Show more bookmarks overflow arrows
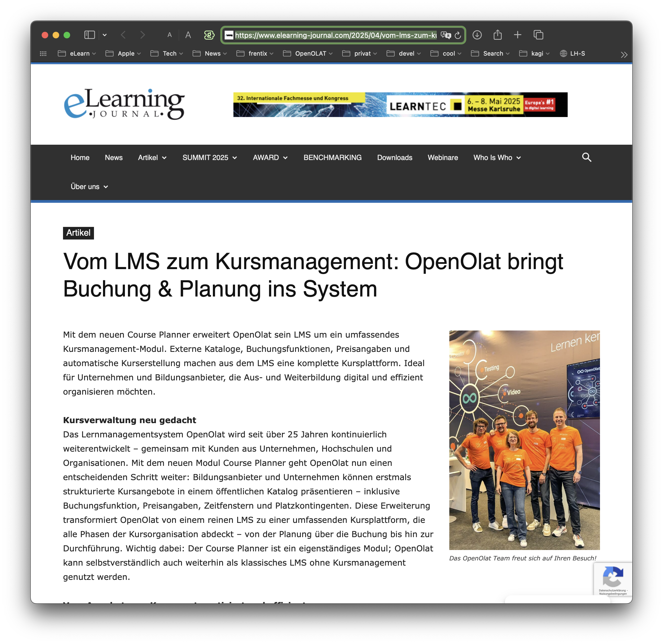The image size is (663, 644). tap(624, 55)
